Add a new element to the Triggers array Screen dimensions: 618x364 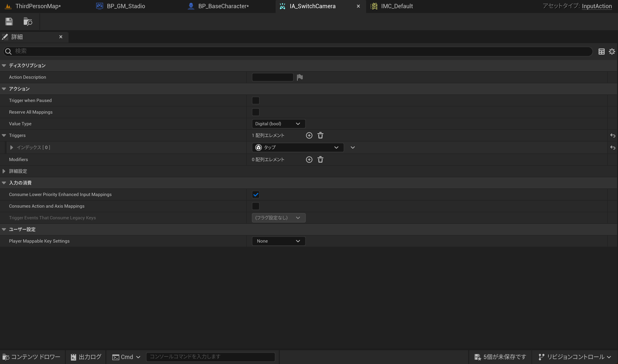[309, 135]
